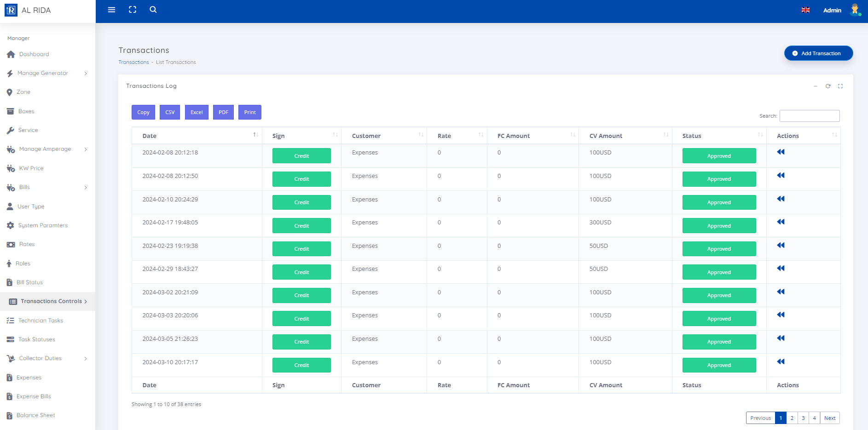Export the table using Excel button
The height and width of the screenshot is (430, 868).
[x=197, y=112]
